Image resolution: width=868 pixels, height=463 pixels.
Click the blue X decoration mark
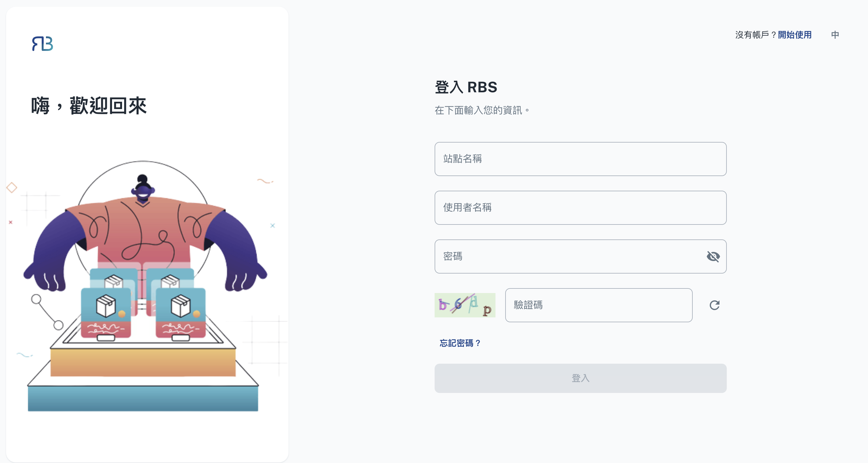(x=273, y=226)
